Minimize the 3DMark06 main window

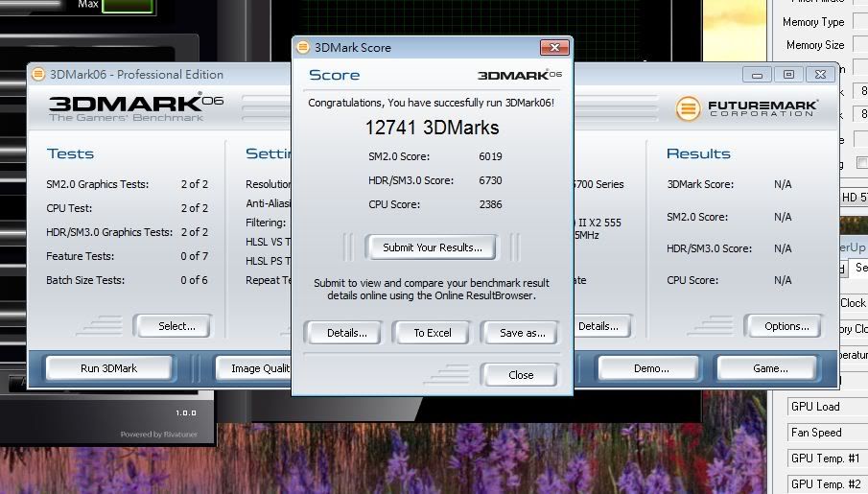click(x=758, y=74)
